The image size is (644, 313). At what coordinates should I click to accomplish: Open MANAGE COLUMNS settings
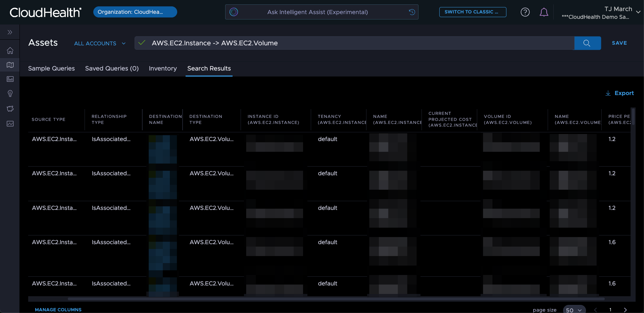pos(58,310)
